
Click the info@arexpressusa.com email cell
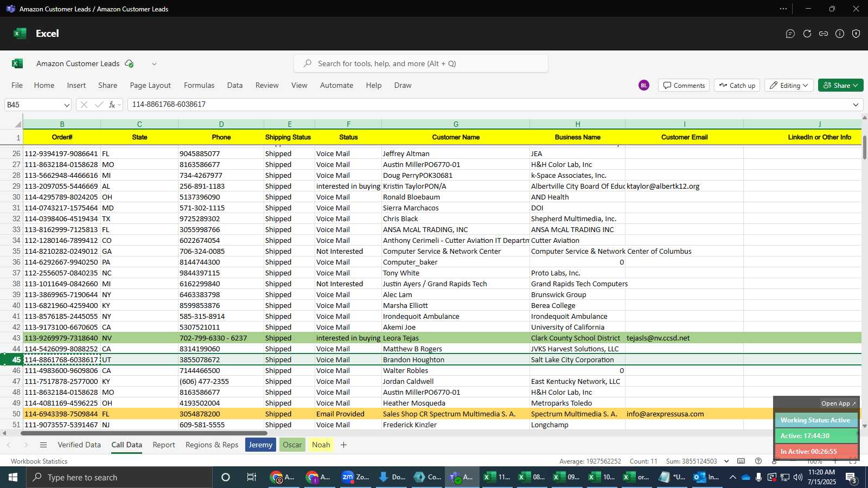tap(684, 414)
